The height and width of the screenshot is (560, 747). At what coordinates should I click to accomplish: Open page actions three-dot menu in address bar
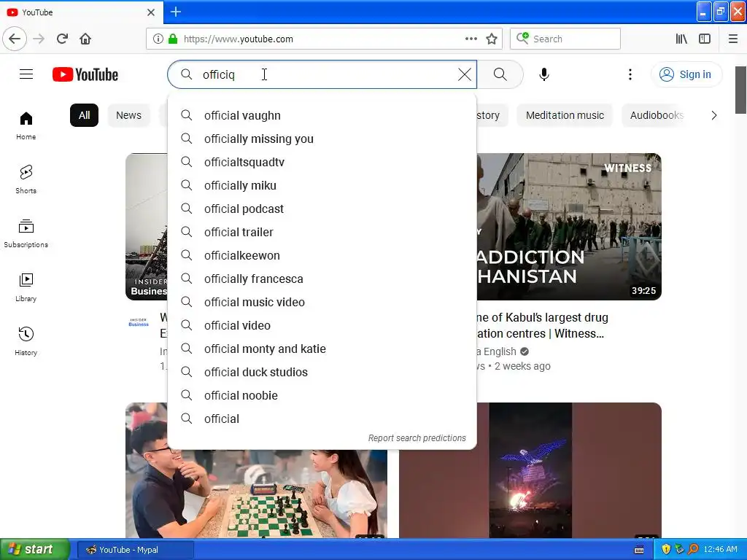tap(471, 39)
